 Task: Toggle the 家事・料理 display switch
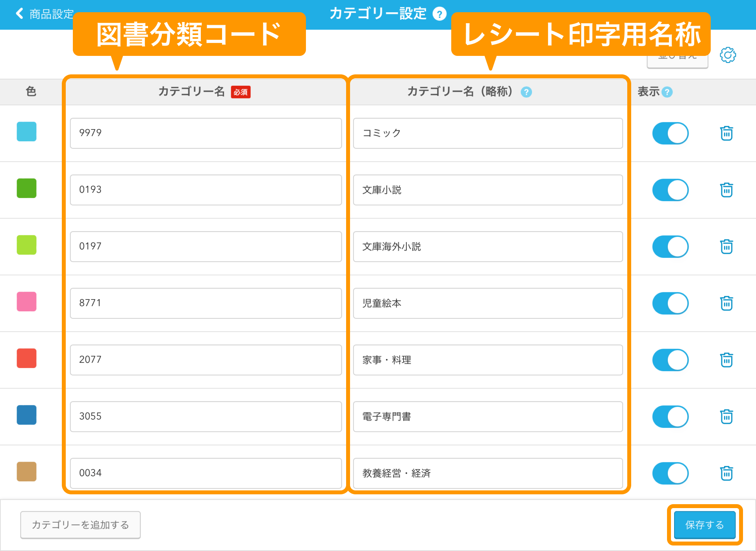[x=670, y=360]
